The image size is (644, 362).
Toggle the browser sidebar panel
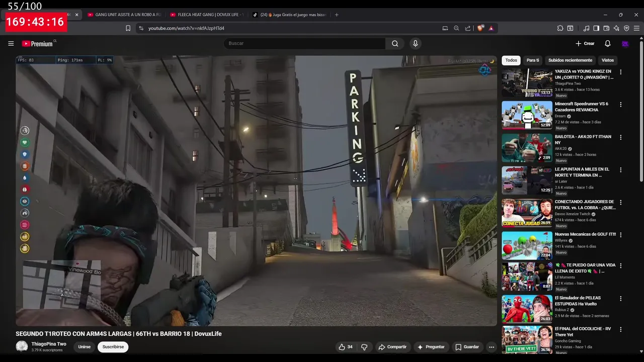[x=596, y=28]
